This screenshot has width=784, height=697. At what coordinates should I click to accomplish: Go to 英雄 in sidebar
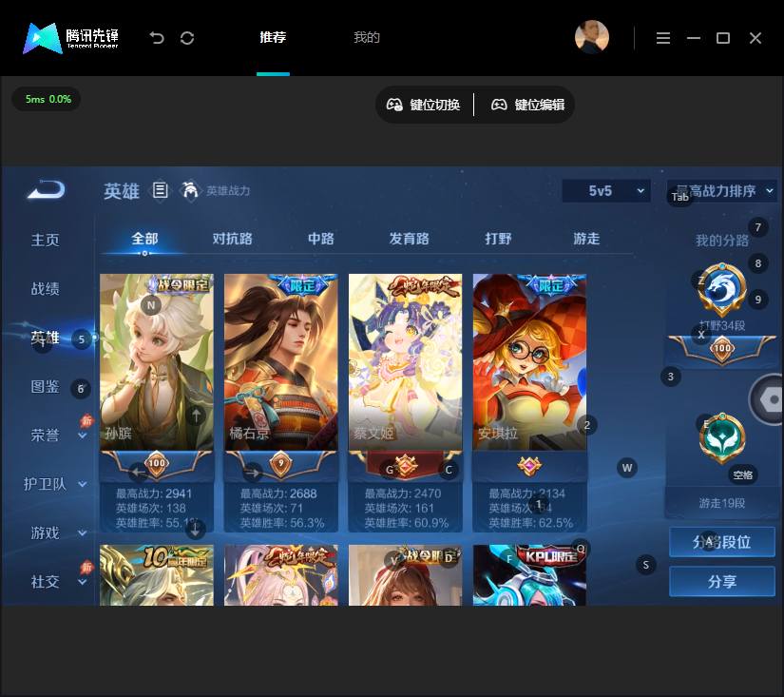tap(45, 338)
